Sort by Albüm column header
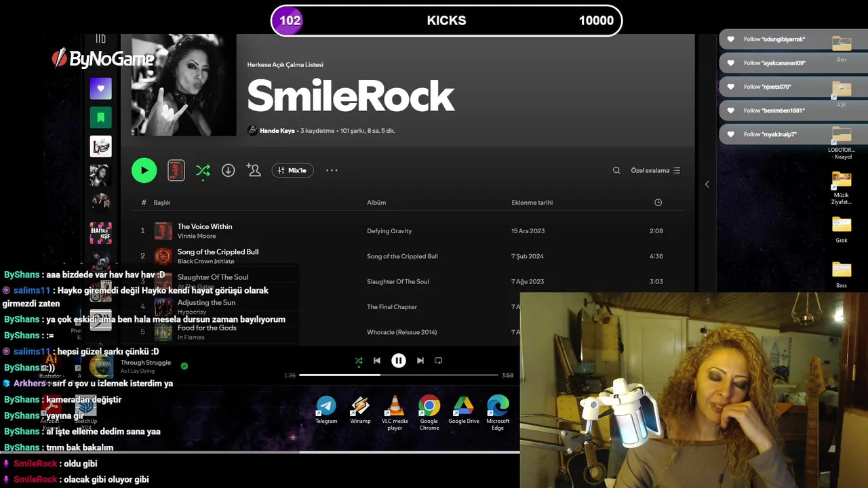 pyautogui.click(x=376, y=203)
